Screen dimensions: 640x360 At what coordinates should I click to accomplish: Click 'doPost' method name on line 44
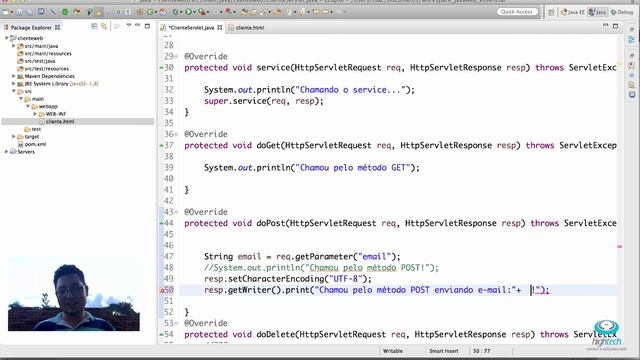pyautogui.click(x=271, y=223)
